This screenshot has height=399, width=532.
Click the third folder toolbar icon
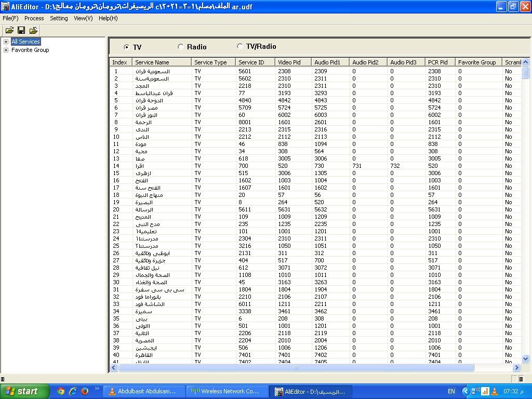tap(33, 31)
